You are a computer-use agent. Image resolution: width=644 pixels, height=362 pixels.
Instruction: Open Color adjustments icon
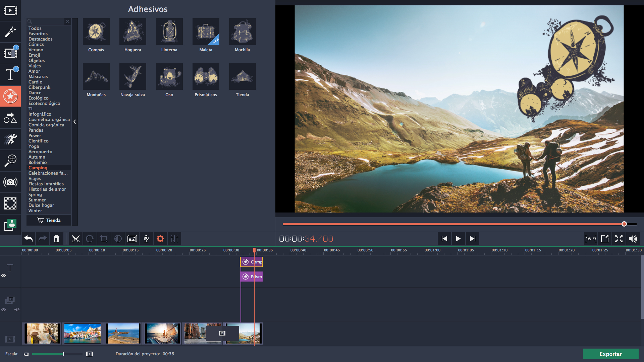[x=118, y=239]
